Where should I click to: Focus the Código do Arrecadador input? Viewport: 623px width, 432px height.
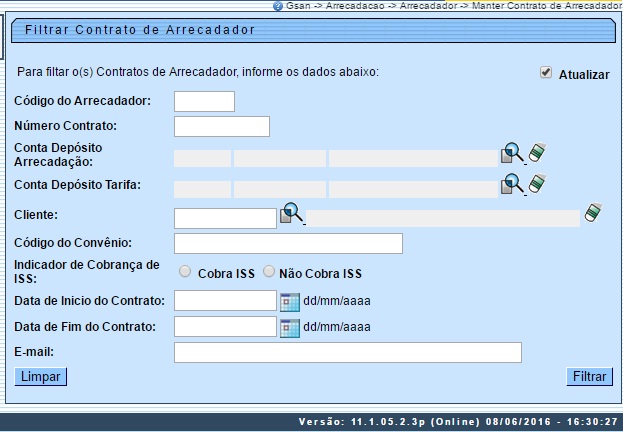[204, 101]
